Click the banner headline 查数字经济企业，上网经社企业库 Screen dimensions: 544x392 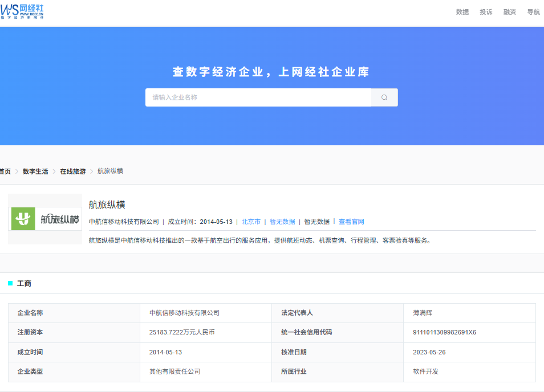coord(271,72)
